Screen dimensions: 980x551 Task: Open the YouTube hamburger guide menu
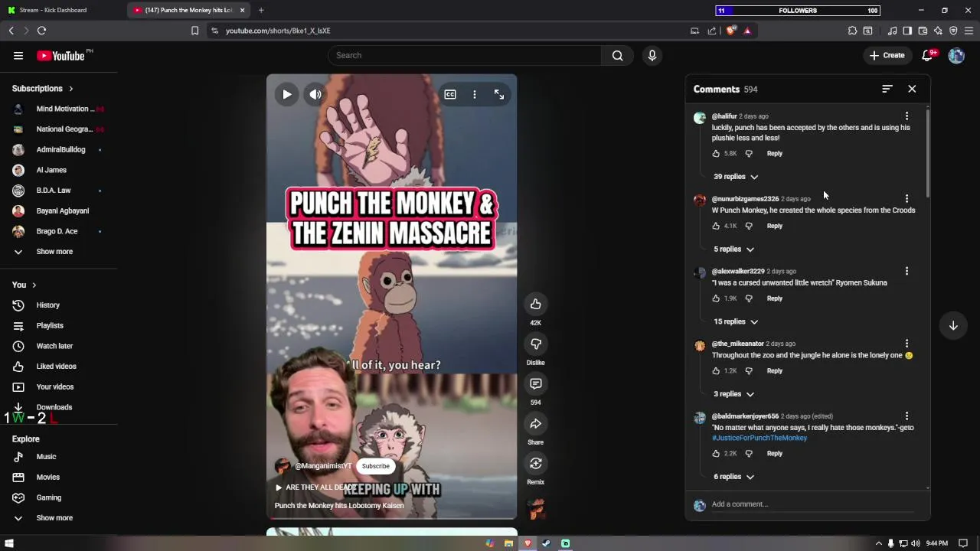(x=18, y=56)
